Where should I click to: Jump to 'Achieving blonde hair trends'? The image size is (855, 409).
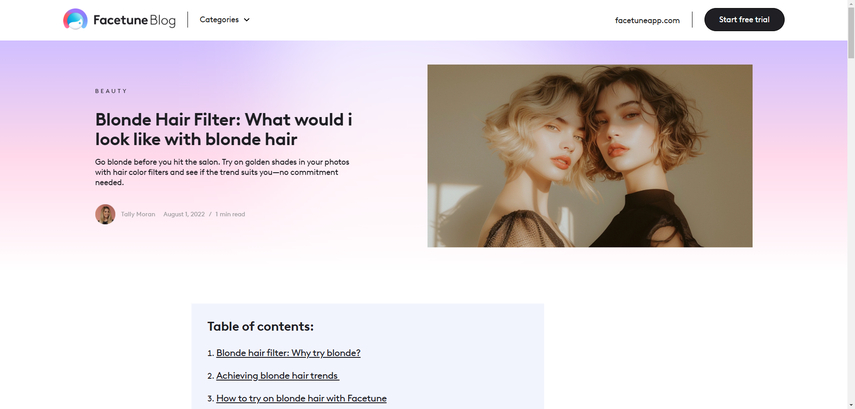pos(278,376)
